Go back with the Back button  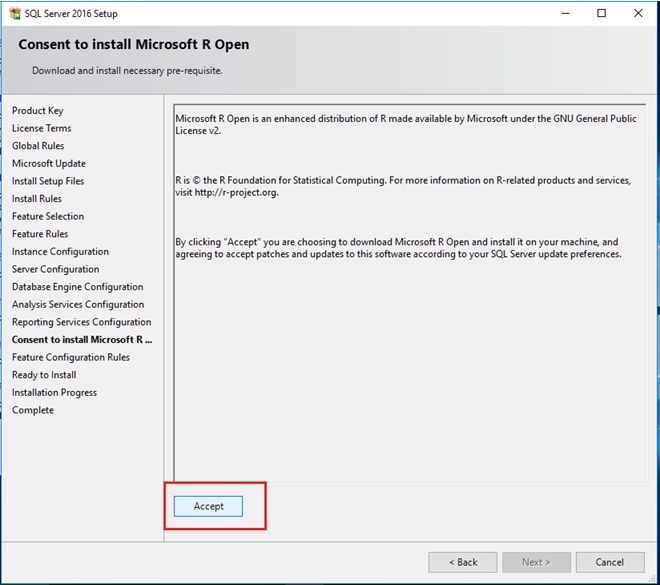[x=462, y=562]
